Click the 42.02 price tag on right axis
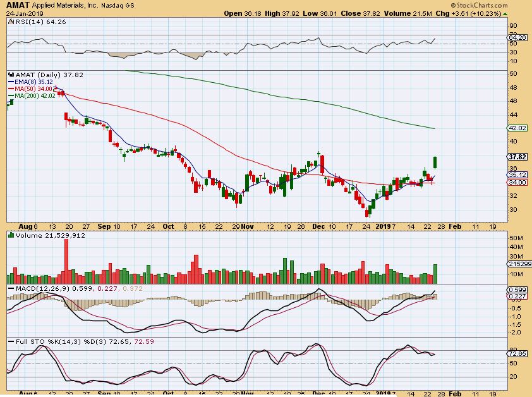 pos(517,128)
